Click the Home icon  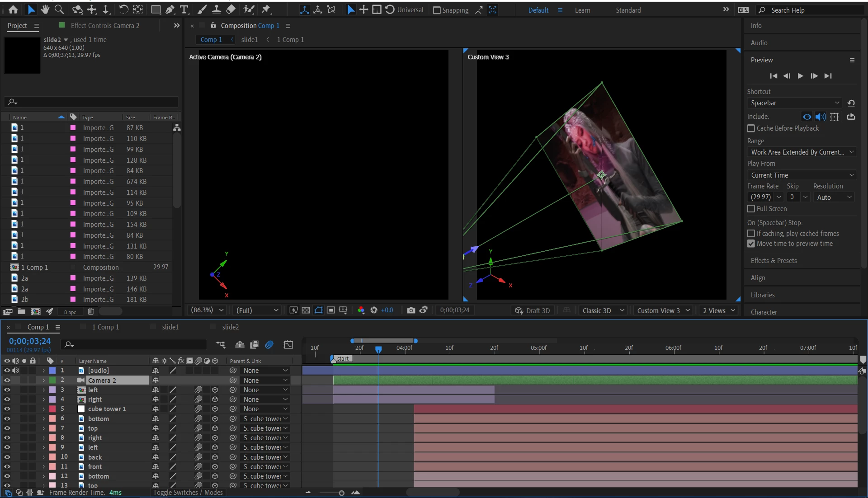[13, 9]
